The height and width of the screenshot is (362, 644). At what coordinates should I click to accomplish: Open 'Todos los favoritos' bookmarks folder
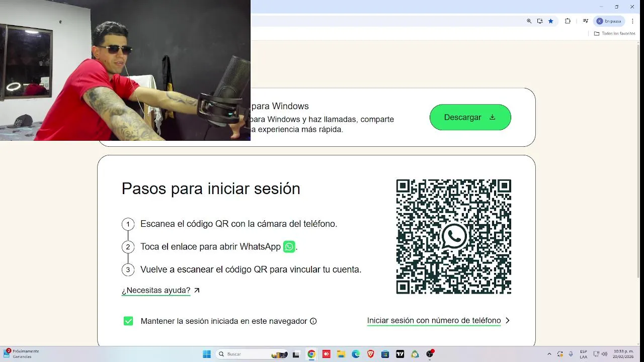click(615, 33)
